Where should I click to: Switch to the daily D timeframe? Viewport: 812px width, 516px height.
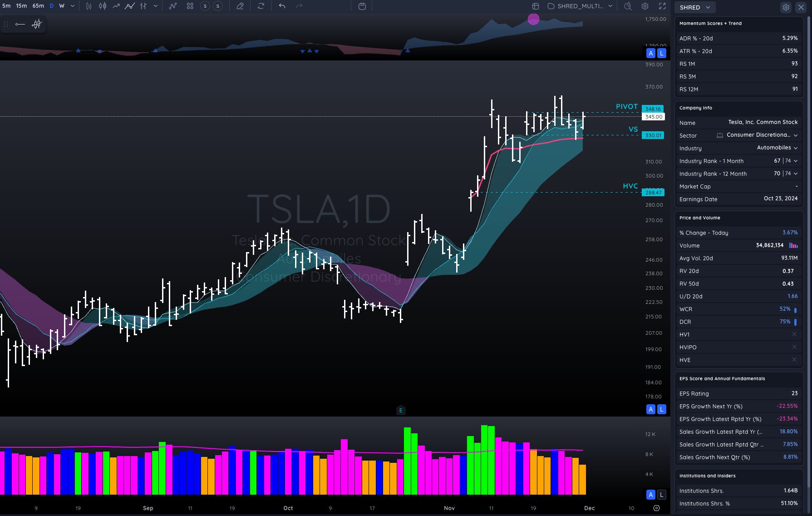pyautogui.click(x=51, y=6)
